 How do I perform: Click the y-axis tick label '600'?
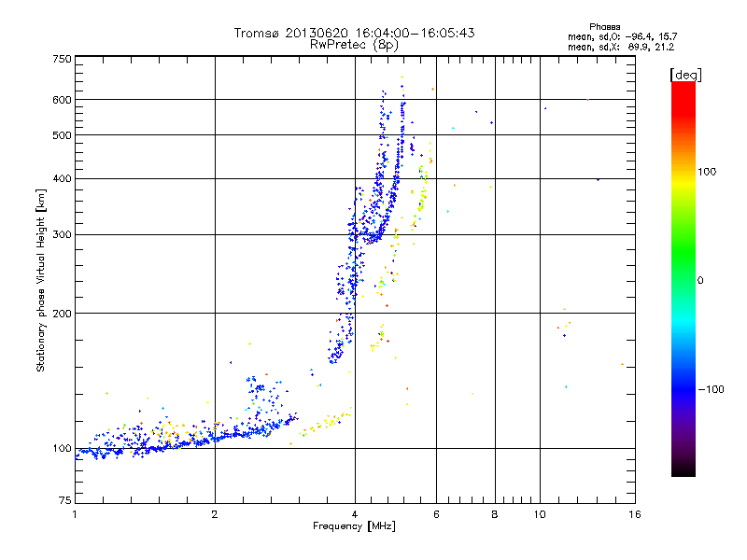[x=62, y=100]
